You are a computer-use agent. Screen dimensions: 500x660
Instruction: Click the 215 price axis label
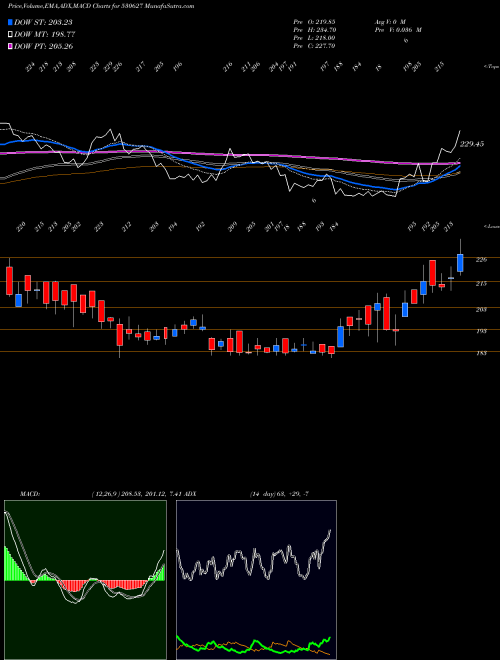coord(481,284)
